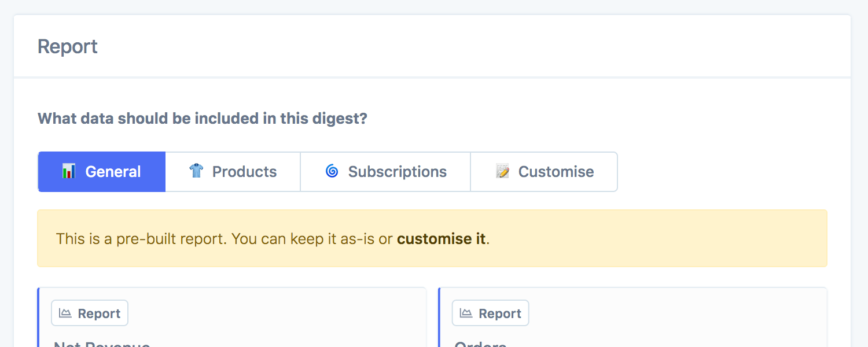The height and width of the screenshot is (347, 868).
Task: Click the "What data should be included" question
Action: tap(203, 119)
